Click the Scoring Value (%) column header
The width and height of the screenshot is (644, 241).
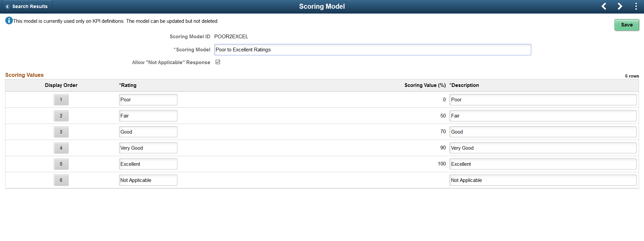tap(425, 85)
